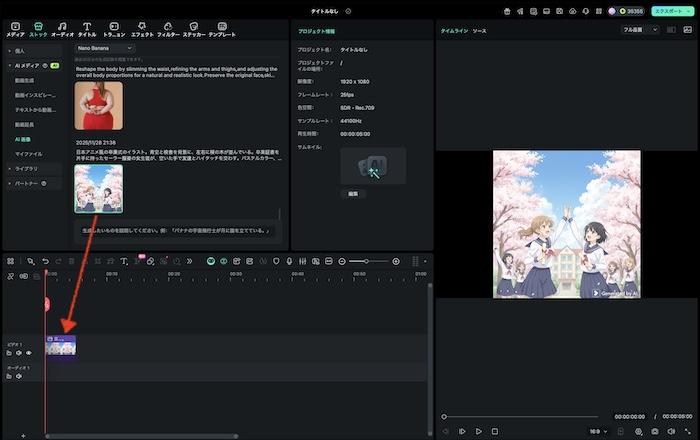Open the メディア media tab

coord(15,29)
